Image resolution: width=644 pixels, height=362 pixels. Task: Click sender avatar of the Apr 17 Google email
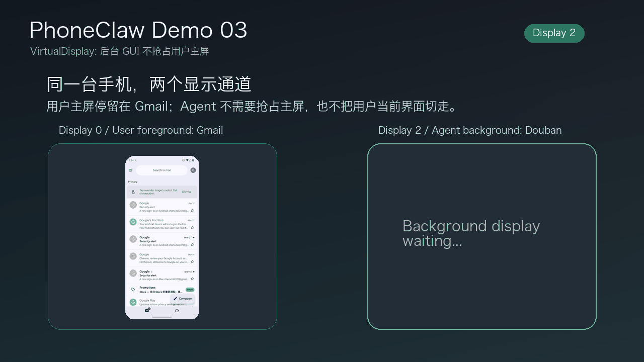pos(133,205)
